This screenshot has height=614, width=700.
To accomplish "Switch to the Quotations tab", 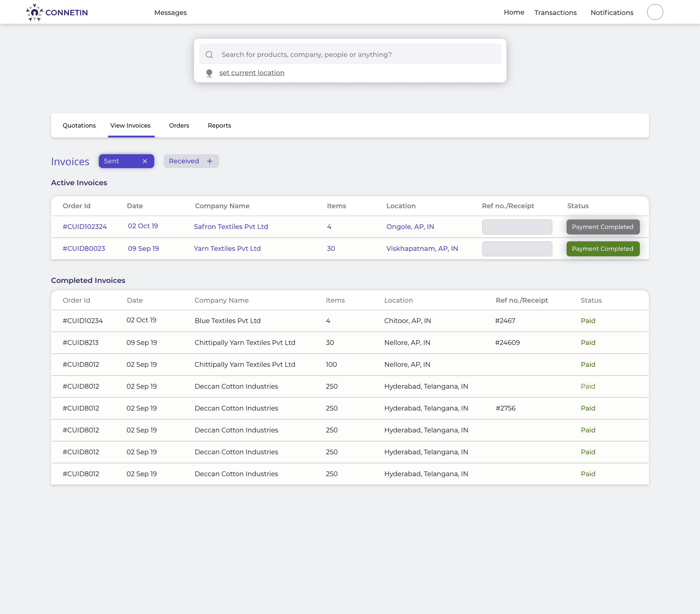I will pos(79,125).
